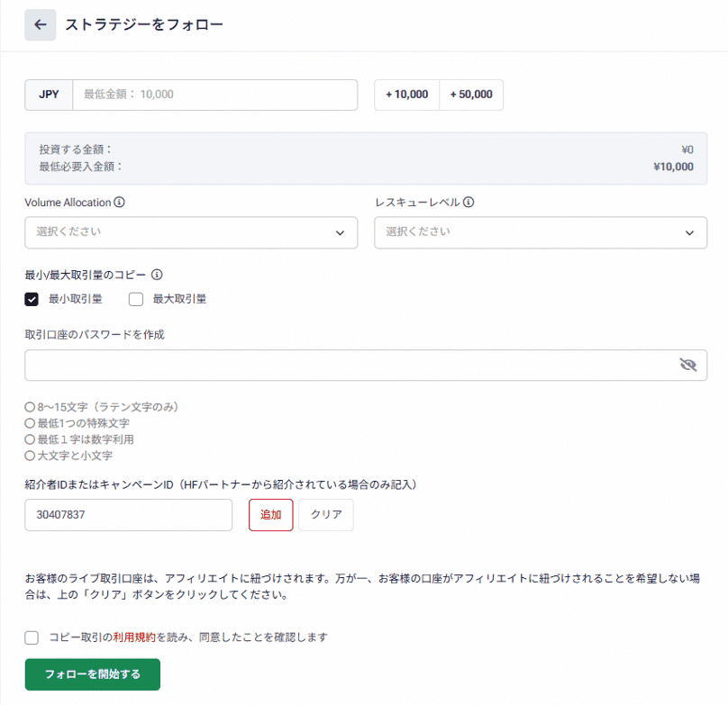
Task: Click the minimum amount input field
Action: click(216, 95)
